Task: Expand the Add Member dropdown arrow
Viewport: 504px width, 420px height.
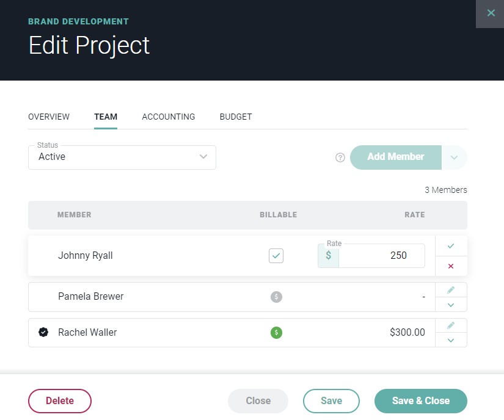Action: coord(454,157)
